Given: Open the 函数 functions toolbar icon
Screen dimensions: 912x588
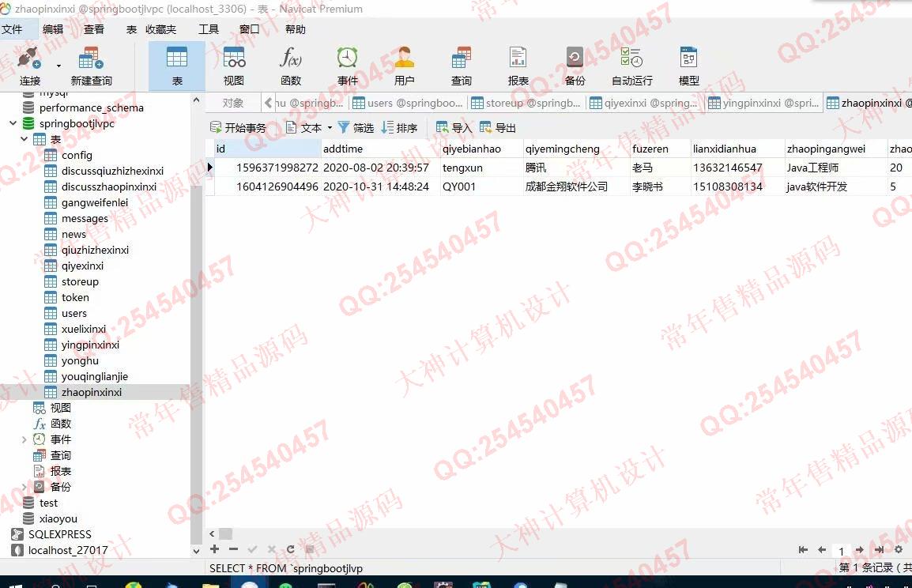Looking at the screenshot, I should point(291,66).
